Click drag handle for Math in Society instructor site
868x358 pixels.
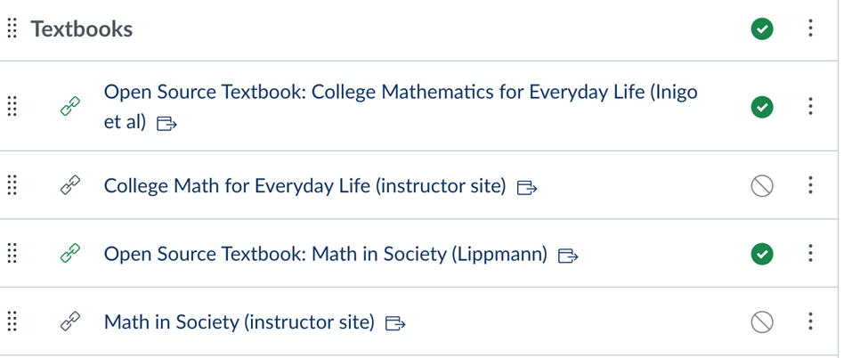[x=12, y=322]
